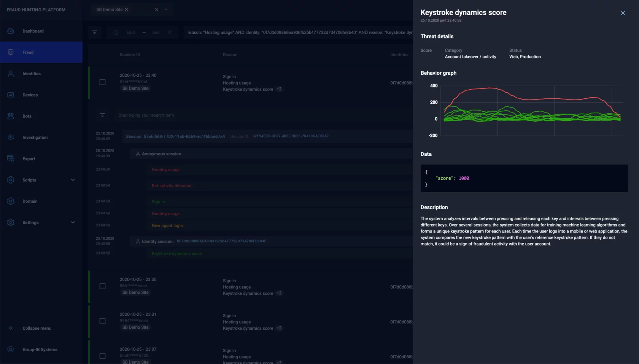Viewport: 639px width, 364px height.
Task: Open the filter funnel icon above Session ID
Action: [94, 32]
